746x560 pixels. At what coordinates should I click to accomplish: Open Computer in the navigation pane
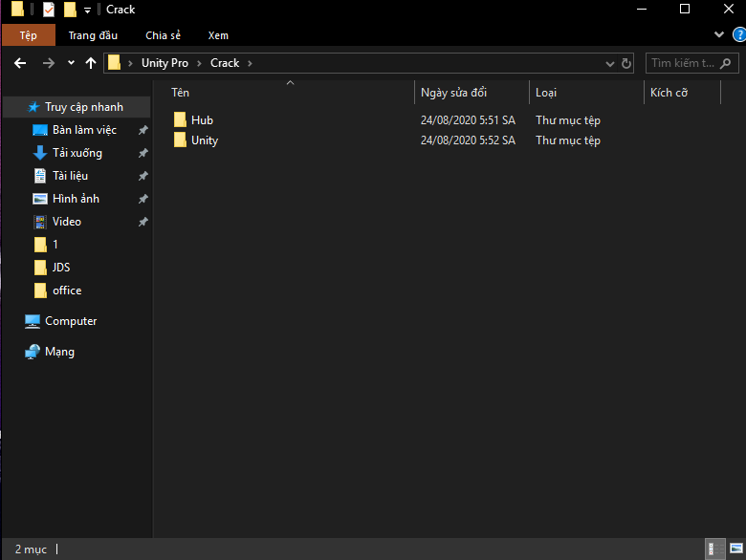pos(71,321)
